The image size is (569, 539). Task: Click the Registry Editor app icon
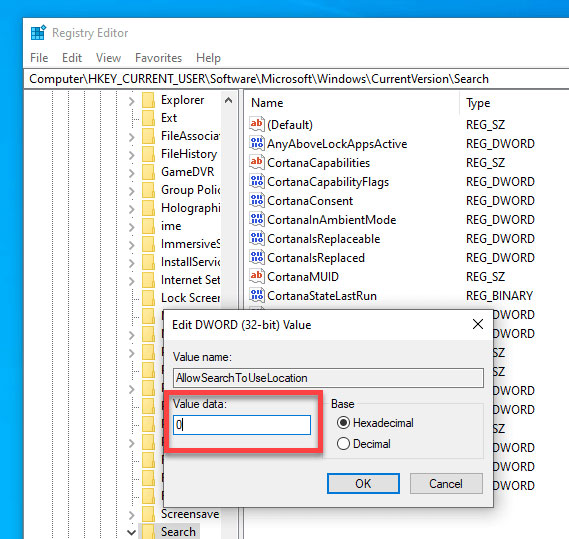[x=38, y=33]
